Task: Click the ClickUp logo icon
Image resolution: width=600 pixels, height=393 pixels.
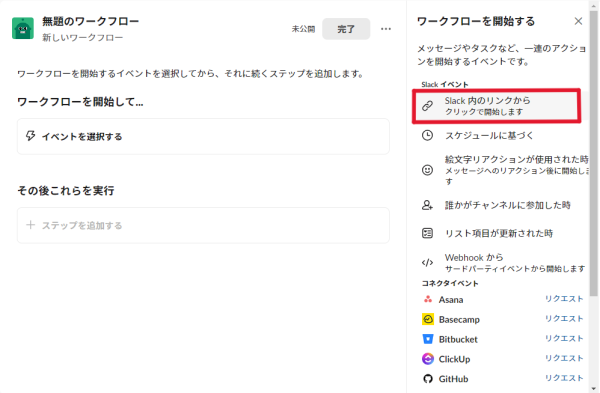Action: (x=428, y=359)
